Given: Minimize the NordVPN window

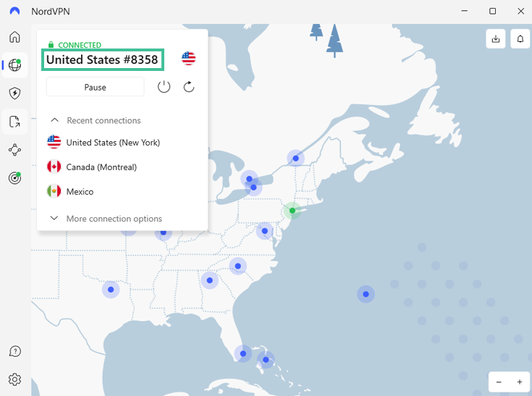Looking at the screenshot, I should click(x=465, y=11).
